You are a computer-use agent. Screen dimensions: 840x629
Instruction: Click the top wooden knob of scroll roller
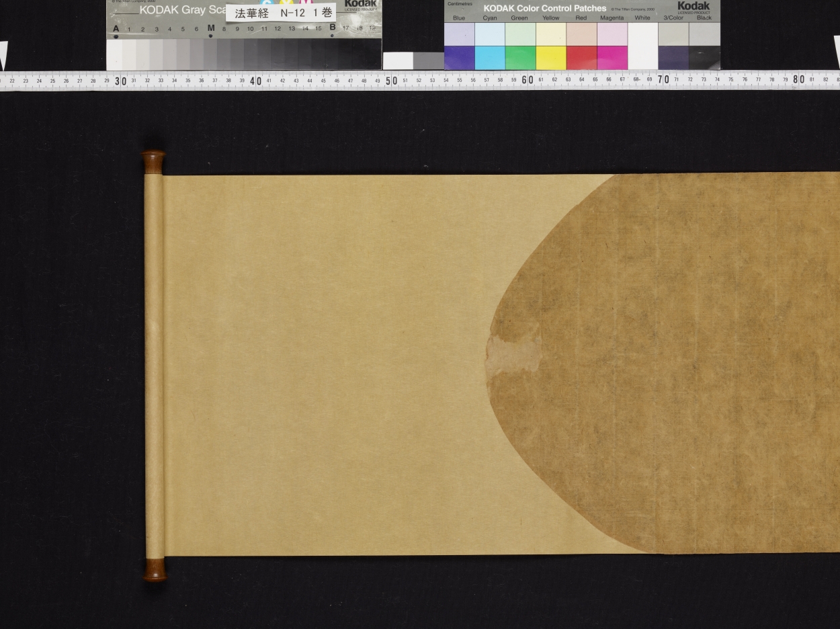[x=153, y=162]
